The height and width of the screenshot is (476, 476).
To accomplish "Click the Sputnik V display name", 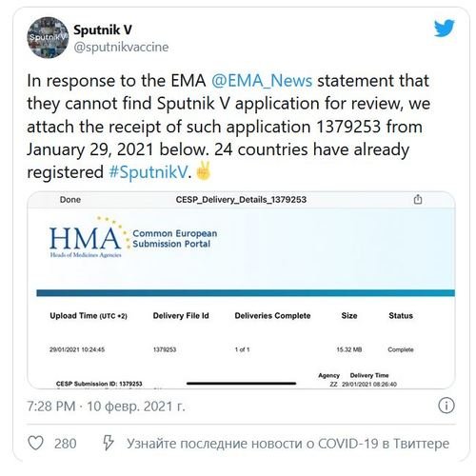I will pos(103,30).
